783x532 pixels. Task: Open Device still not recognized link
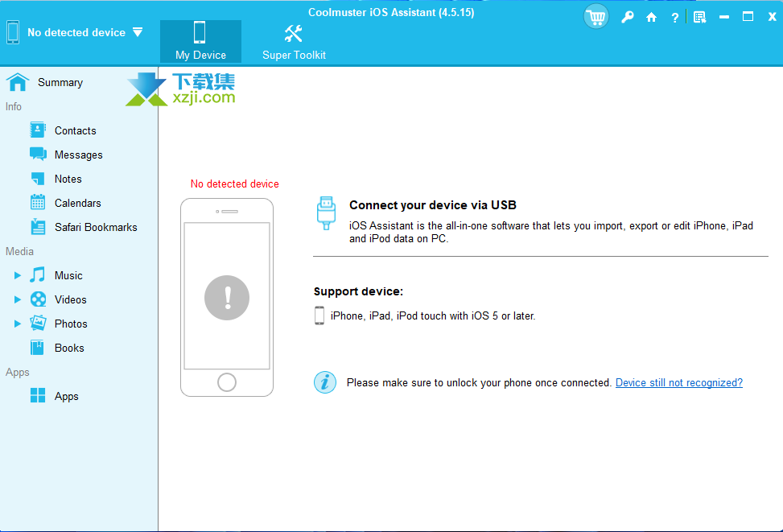679,382
